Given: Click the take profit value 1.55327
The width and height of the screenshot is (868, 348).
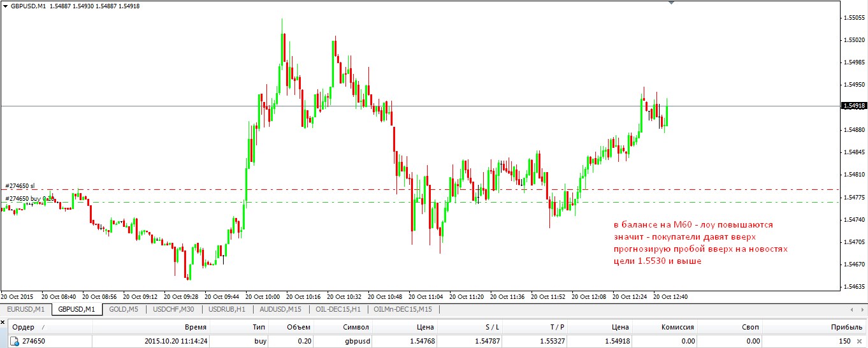Looking at the screenshot, I should [551, 341].
